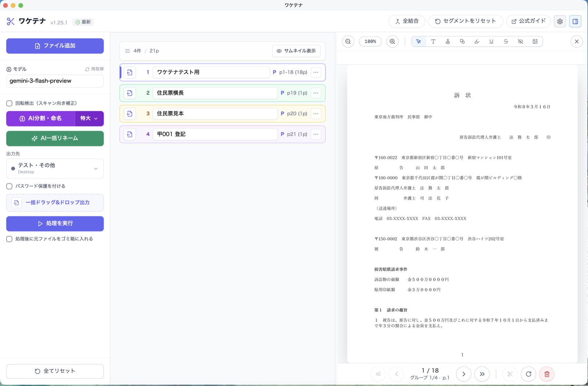
Task: Delete the current page with trash icon
Action: coord(547,374)
